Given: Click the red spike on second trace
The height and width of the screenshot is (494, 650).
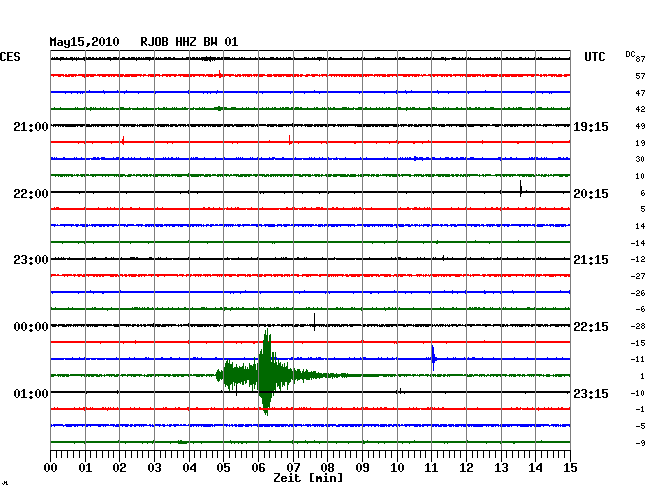Looking at the screenshot, I should [220, 74].
